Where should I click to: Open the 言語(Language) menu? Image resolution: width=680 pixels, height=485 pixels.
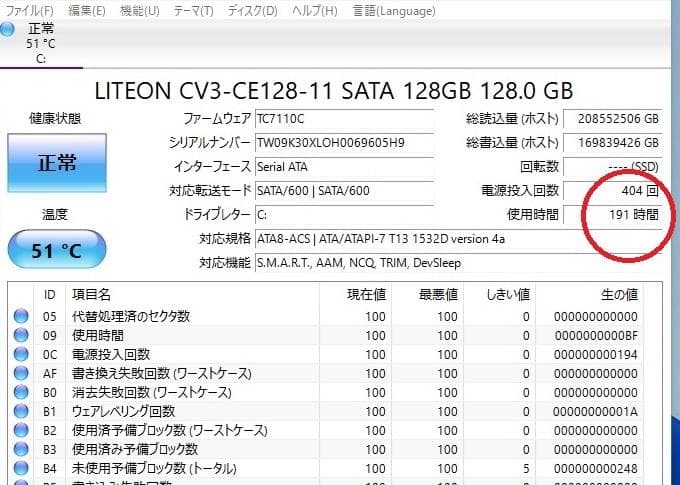point(394,10)
